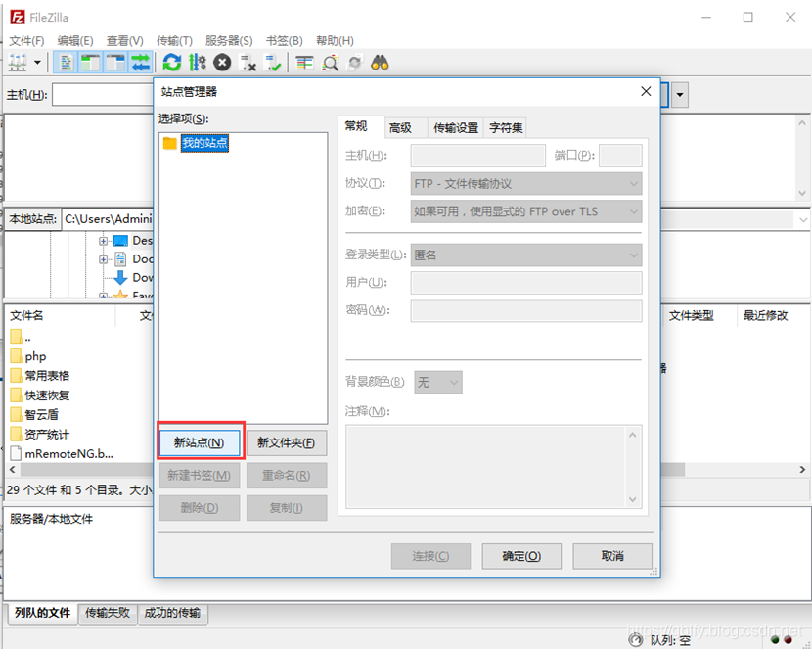Select the mRemoteNG.b... file
The width and height of the screenshot is (812, 649).
(68, 454)
